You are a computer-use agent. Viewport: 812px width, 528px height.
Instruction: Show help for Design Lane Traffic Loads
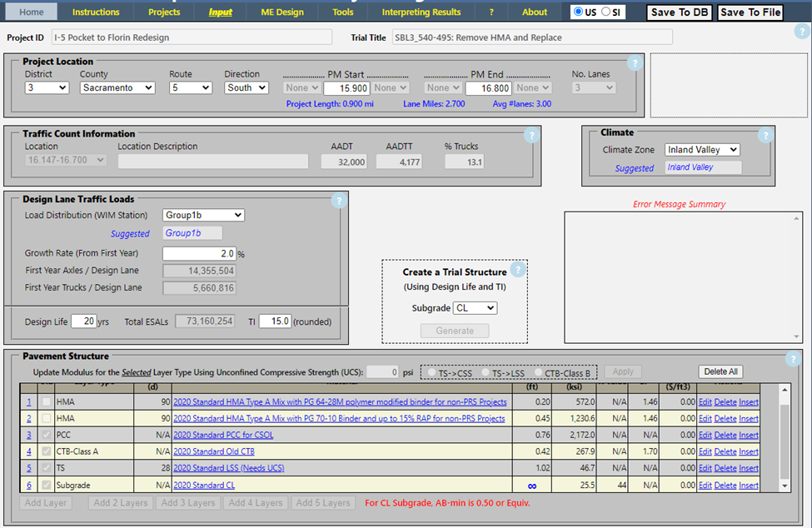pos(338,201)
